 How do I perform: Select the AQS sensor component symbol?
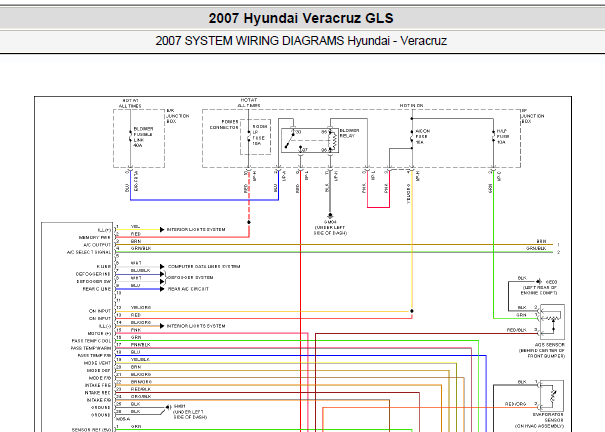click(x=553, y=322)
